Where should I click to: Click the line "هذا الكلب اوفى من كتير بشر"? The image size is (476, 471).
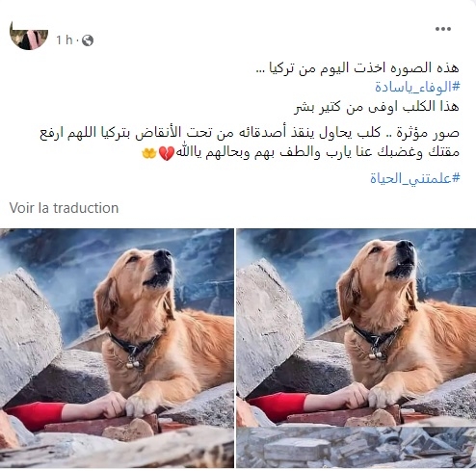(x=377, y=107)
